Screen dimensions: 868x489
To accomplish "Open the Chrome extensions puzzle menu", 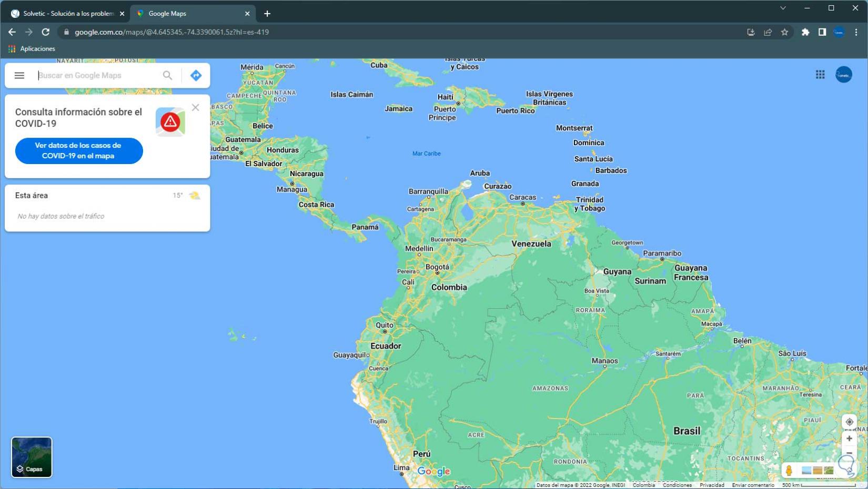I will (805, 32).
